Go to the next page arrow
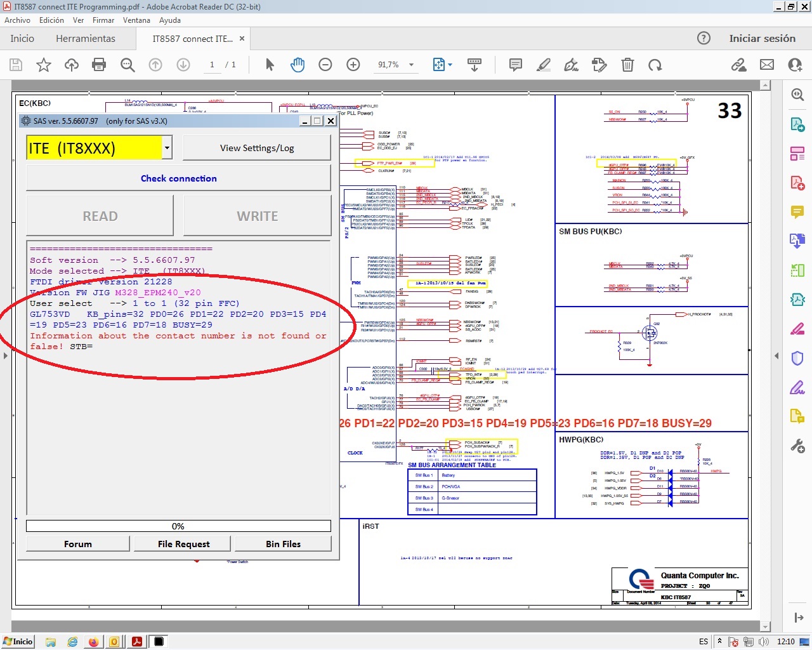Image resolution: width=812 pixels, height=650 pixels. pyautogui.click(x=183, y=65)
